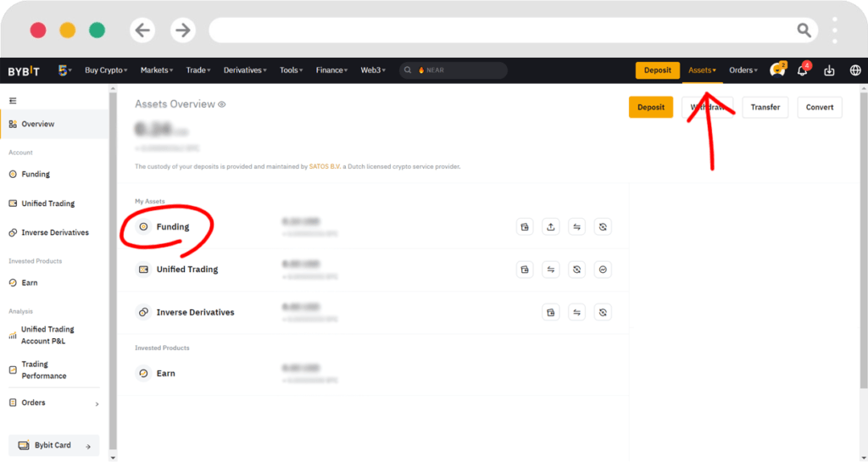Click the withdraw upload icon in Funding row

coord(551,227)
